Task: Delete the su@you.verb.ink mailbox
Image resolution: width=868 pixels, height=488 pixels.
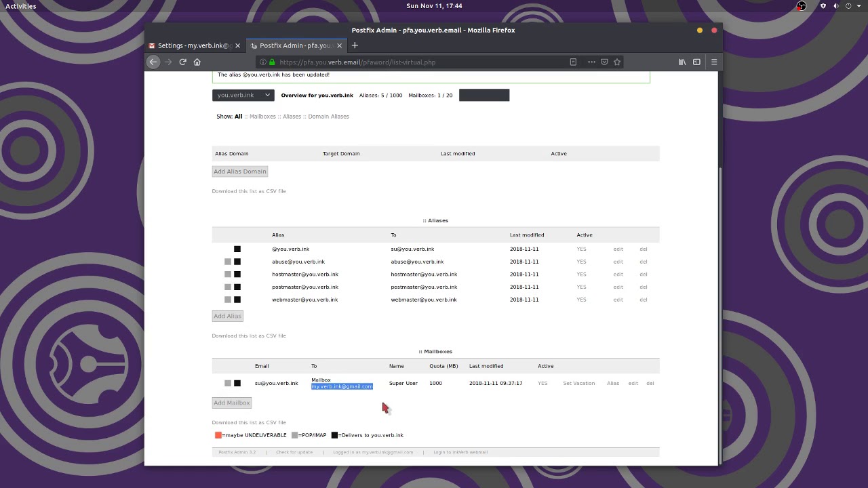Action: pos(650,383)
